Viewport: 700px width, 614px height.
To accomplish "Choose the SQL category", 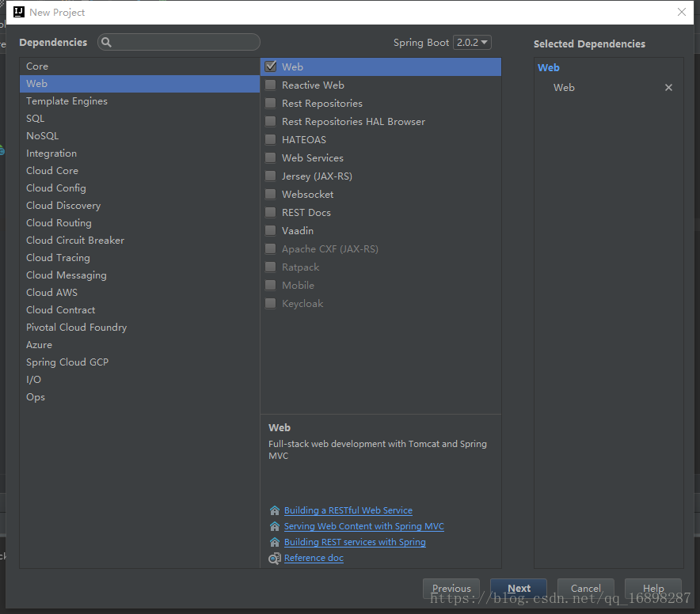I will pyautogui.click(x=139, y=118).
